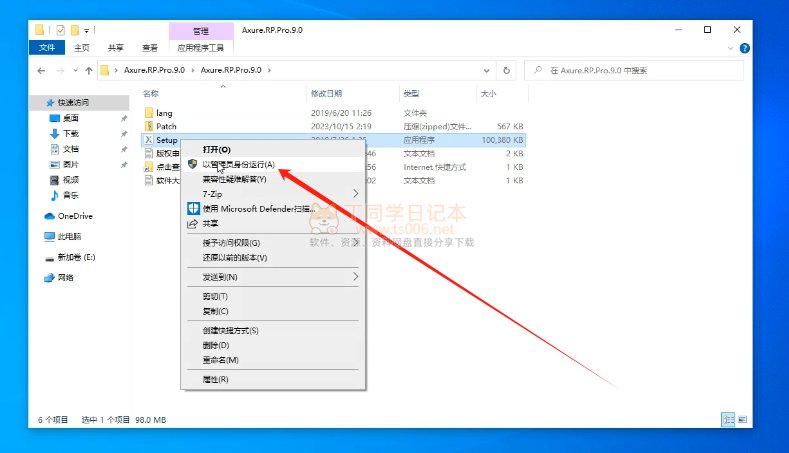The width and height of the screenshot is (789, 453).
Task: Click the 2019/6/20 11:26 date cell
Action: pyautogui.click(x=341, y=113)
